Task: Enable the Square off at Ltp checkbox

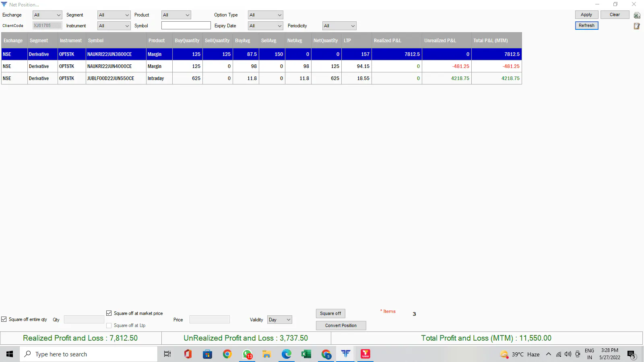Action: click(x=109, y=325)
